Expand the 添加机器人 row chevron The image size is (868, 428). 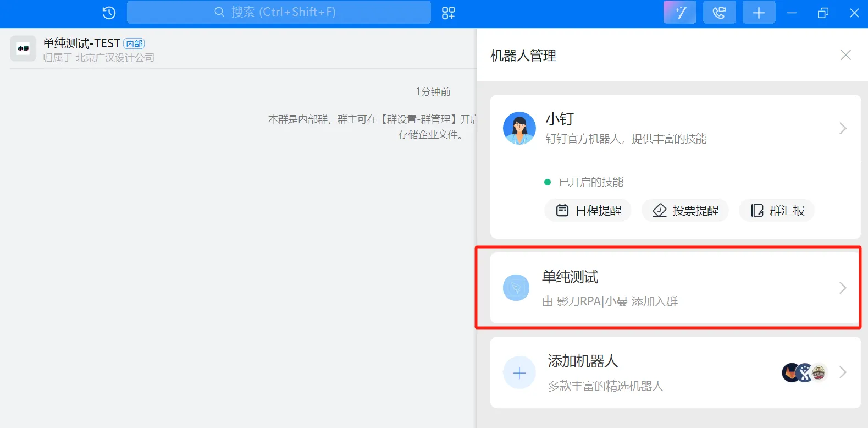(x=843, y=372)
